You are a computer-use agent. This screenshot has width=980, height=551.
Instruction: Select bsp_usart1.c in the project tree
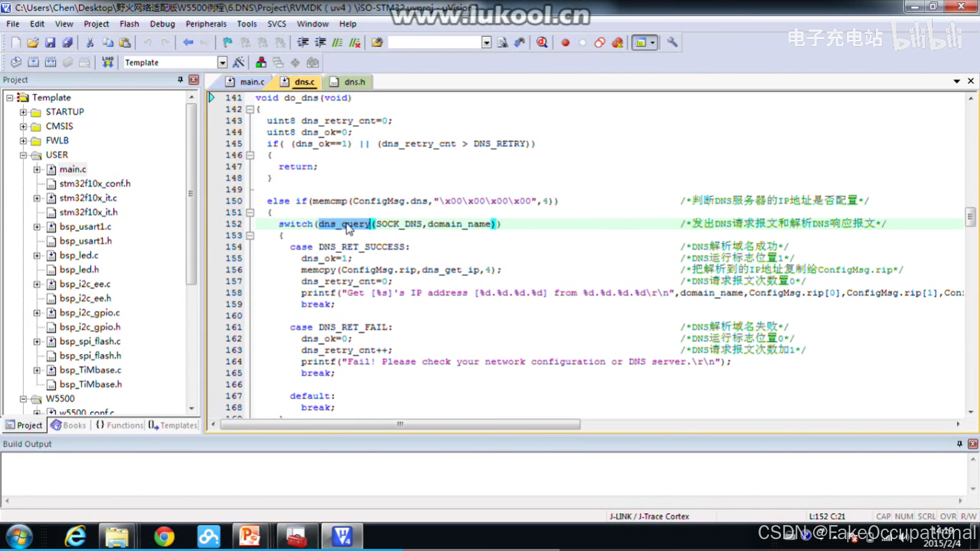click(x=85, y=226)
